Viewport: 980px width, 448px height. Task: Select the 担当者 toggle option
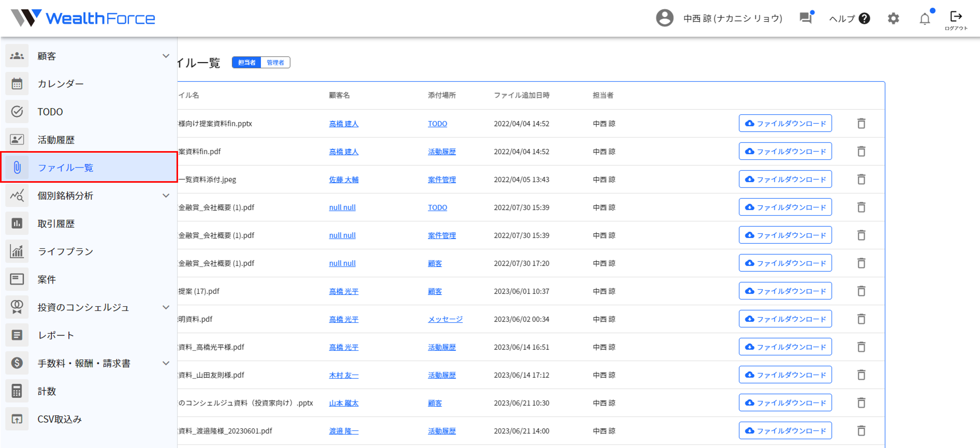tap(247, 62)
